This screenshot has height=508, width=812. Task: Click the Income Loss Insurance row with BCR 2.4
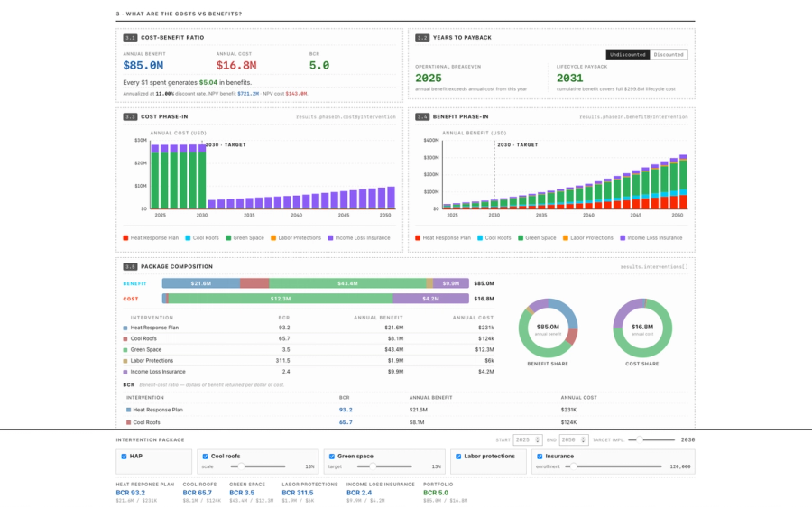click(309, 372)
